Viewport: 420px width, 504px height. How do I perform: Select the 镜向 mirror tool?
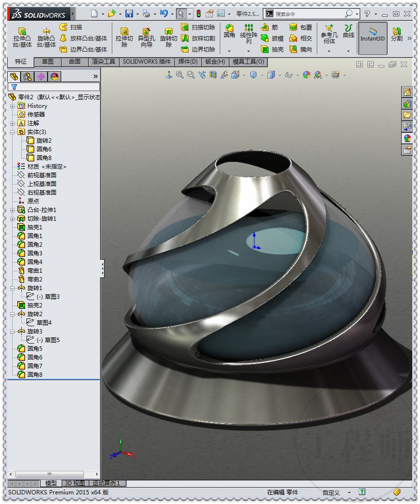point(301,49)
